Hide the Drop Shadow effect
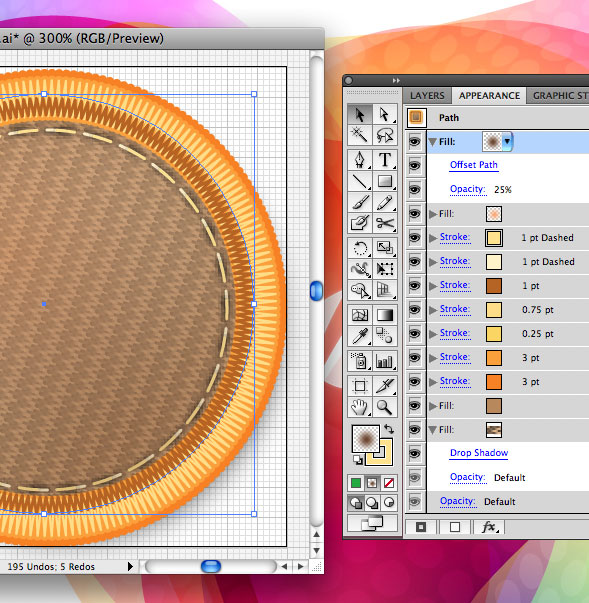Image resolution: width=589 pixels, height=603 pixels. (414, 453)
